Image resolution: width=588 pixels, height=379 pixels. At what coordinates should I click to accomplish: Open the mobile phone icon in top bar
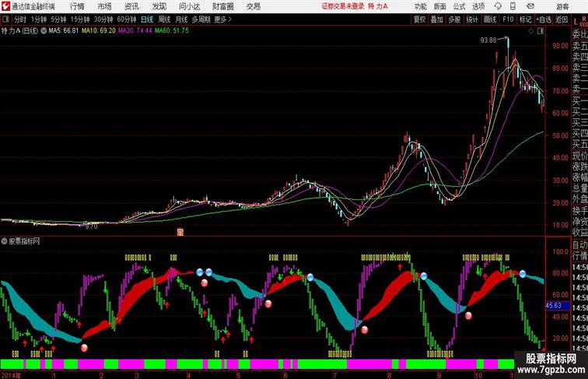(x=513, y=6)
